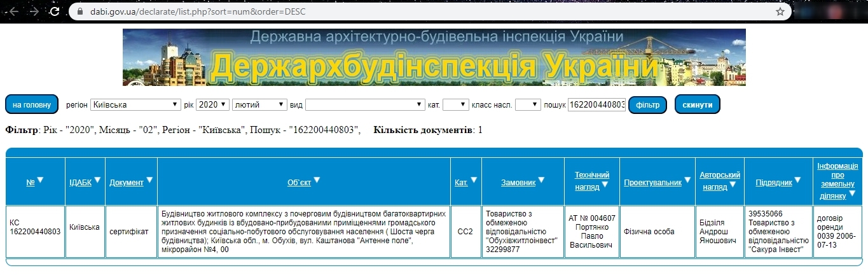Select the CC2 category cell
Viewport: 868px width, 275px height.
point(466,232)
